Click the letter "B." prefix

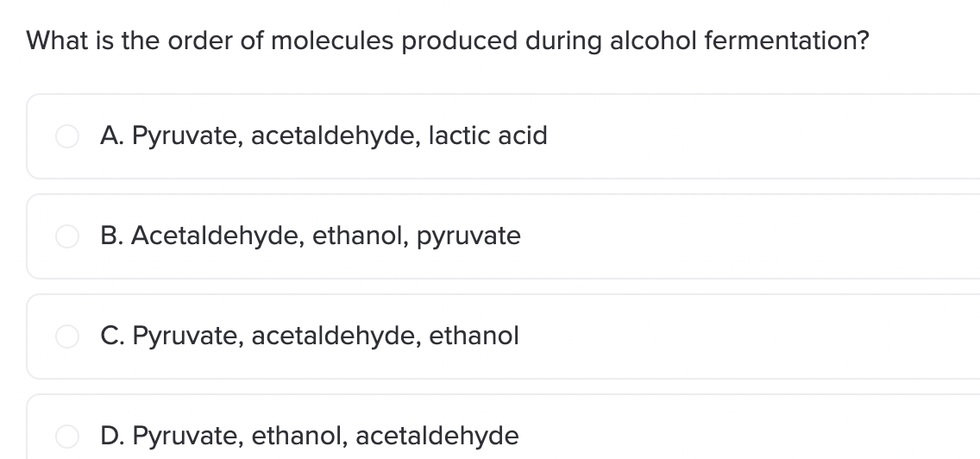pos(110,236)
